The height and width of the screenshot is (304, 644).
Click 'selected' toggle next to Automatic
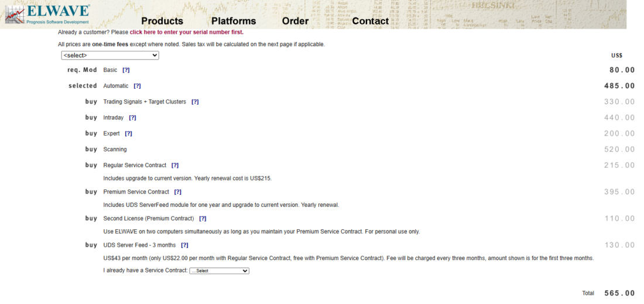pyautogui.click(x=83, y=86)
